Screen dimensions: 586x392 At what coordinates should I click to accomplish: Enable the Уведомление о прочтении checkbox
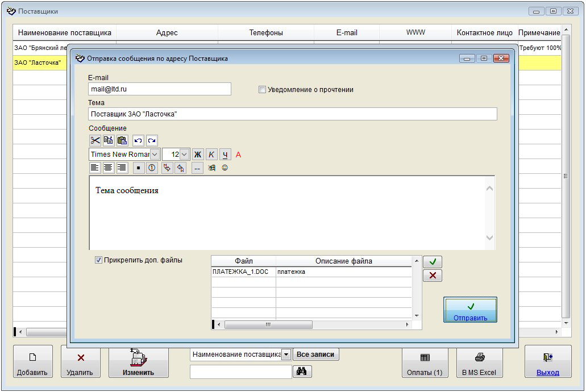(x=262, y=90)
